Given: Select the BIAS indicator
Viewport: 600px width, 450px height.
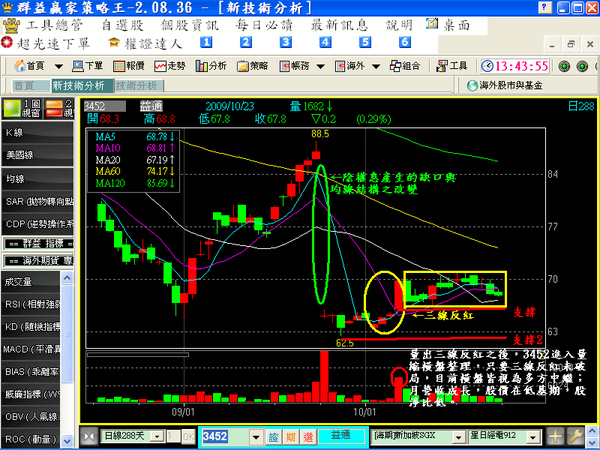Looking at the screenshot, I should click(31, 372).
